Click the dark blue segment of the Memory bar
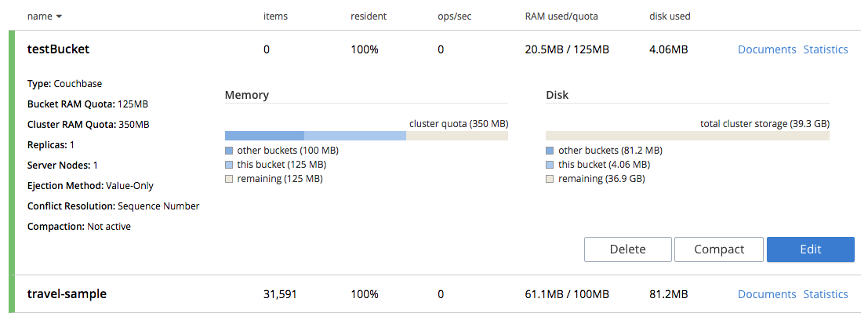Image resolution: width=868 pixels, height=324 pixels. click(x=264, y=135)
